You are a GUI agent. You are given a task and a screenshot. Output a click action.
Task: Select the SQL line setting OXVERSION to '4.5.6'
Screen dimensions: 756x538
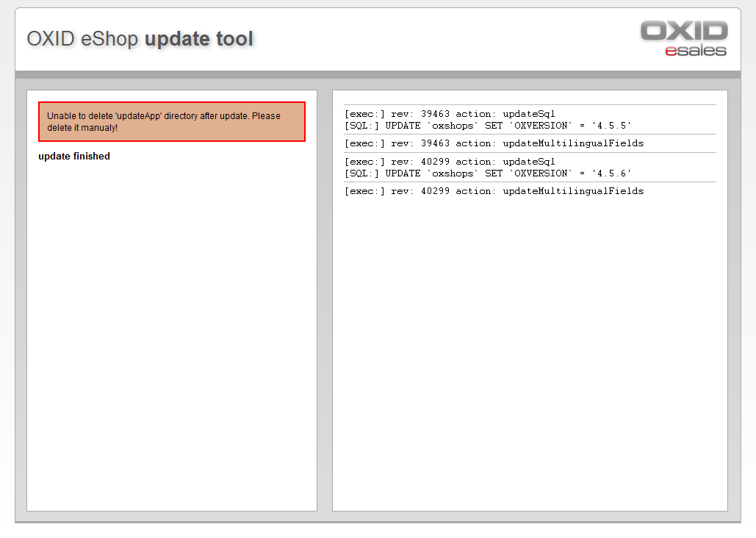(x=487, y=173)
